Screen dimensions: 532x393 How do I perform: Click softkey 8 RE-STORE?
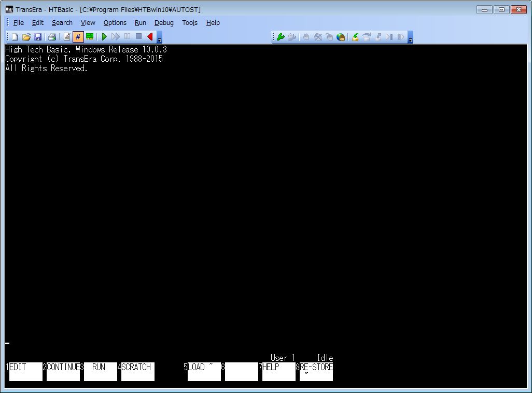(x=316, y=372)
